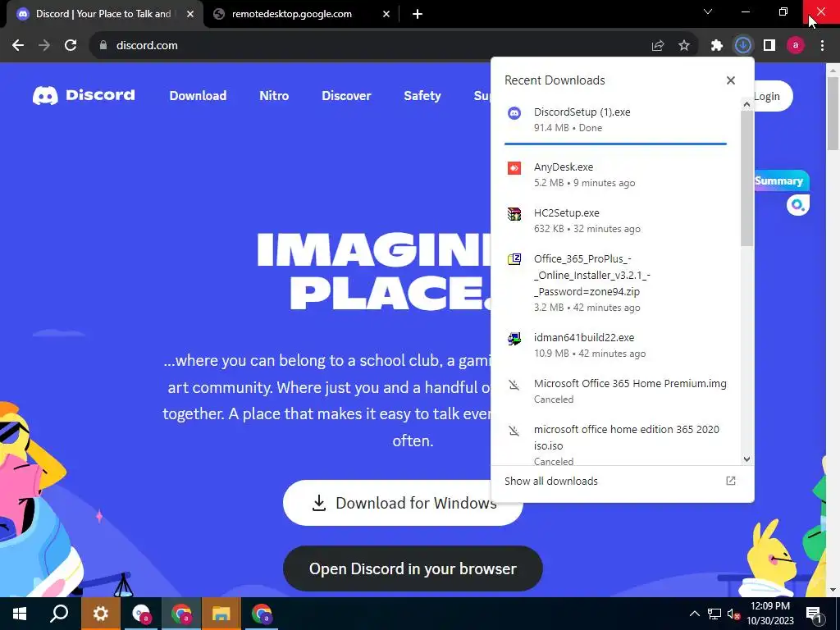Open the tab search dropdown chevron
The image size is (840, 630).
click(x=708, y=11)
